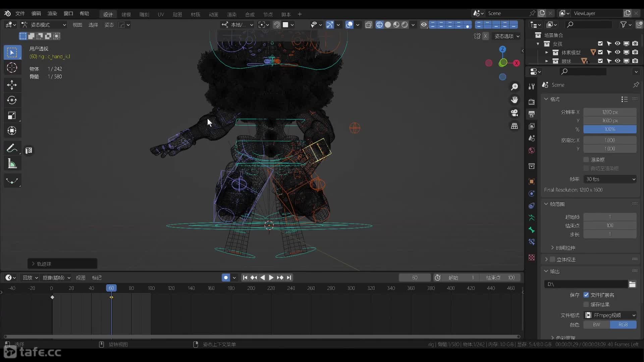Open the 编辑 menu
The height and width of the screenshot is (362, 644).
36,13
